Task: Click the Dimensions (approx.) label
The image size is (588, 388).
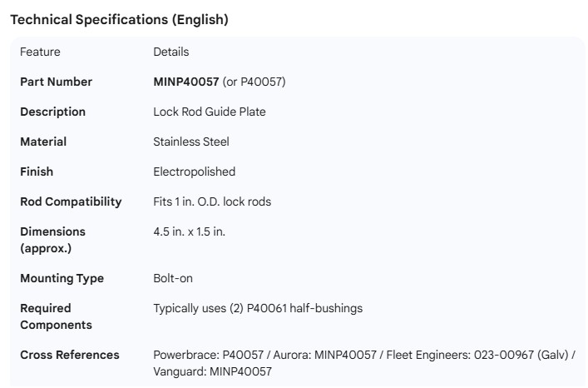Action: click(52, 240)
